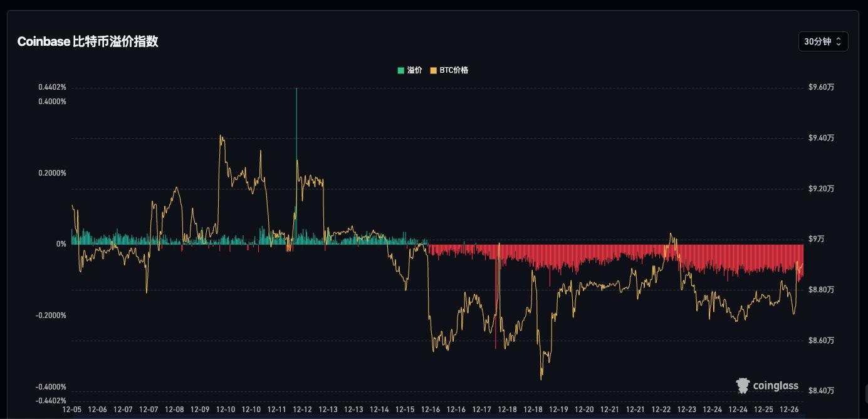Click the 12-26 date label
Image resolution: width=868 pixels, height=419 pixels.
pos(789,410)
